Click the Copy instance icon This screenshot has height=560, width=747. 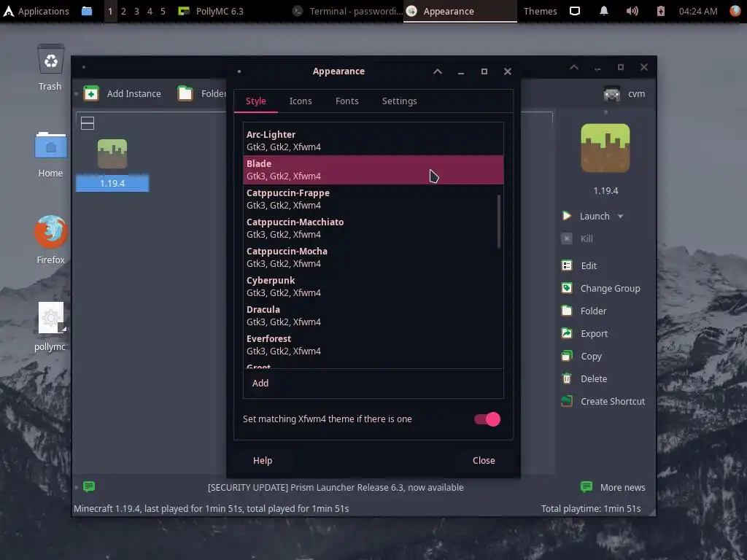click(x=566, y=356)
